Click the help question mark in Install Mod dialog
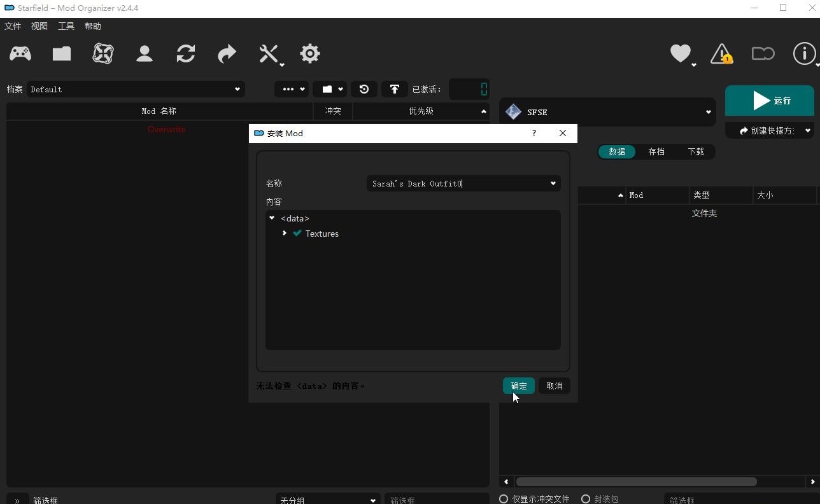The image size is (820, 504). (x=534, y=133)
